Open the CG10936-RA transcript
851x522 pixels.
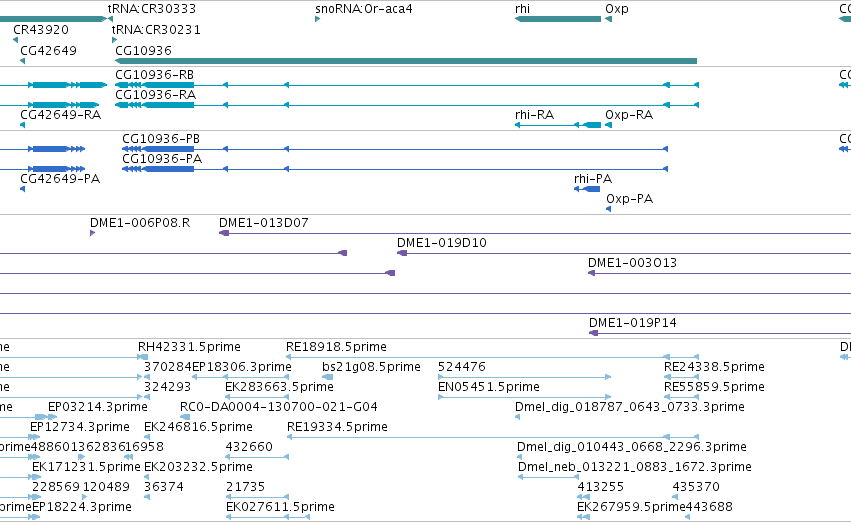407,105
